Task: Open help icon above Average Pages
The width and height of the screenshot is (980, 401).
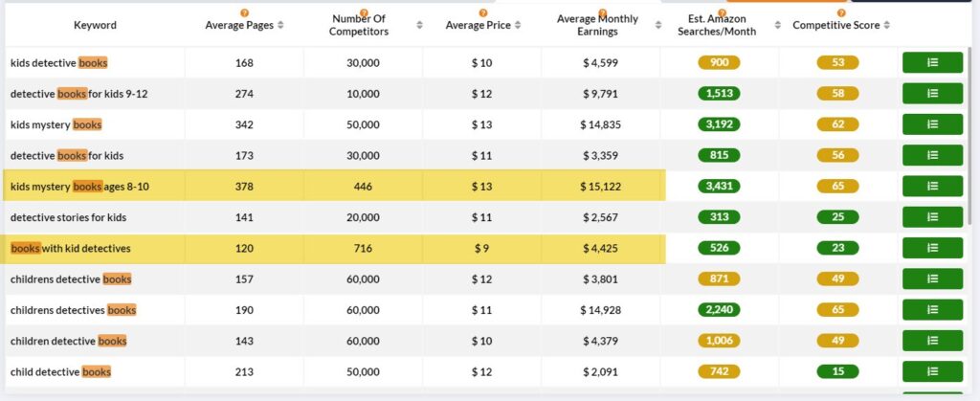Action: click(x=244, y=13)
